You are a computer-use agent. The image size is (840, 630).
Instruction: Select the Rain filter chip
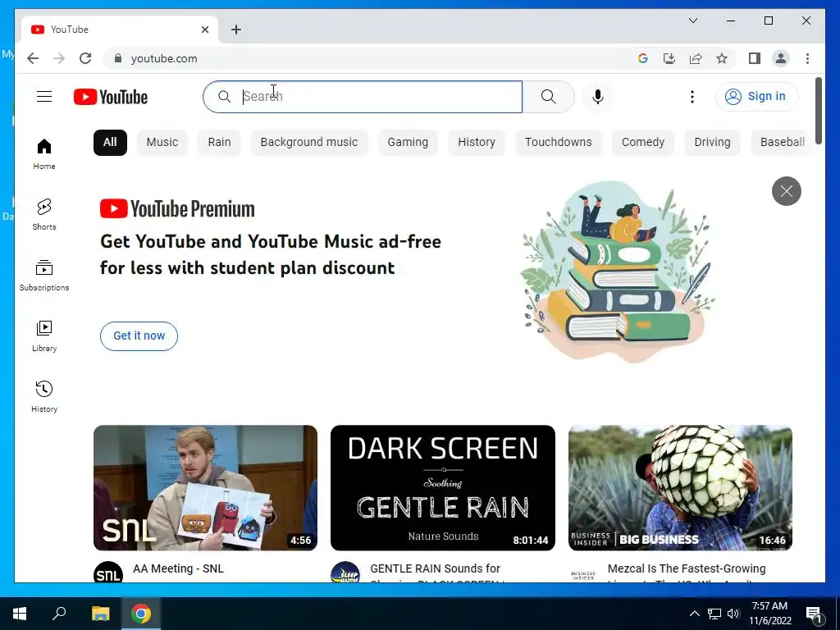pyautogui.click(x=219, y=142)
